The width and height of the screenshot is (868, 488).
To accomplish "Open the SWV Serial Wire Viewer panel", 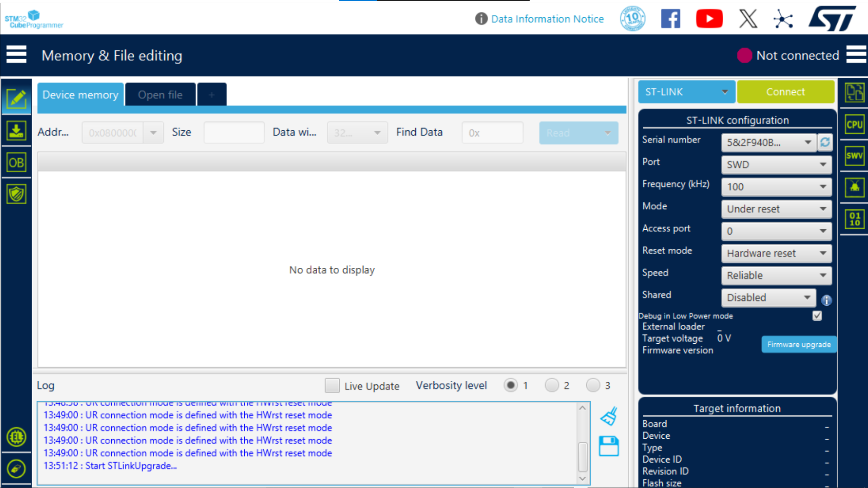I will pyautogui.click(x=854, y=156).
